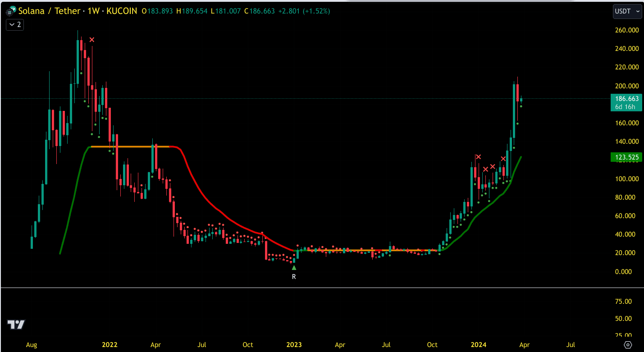Image resolution: width=644 pixels, height=352 pixels.
Task: Click the current price label 186.663 on the scale
Action: pyautogui.click(x=626, y=98)
